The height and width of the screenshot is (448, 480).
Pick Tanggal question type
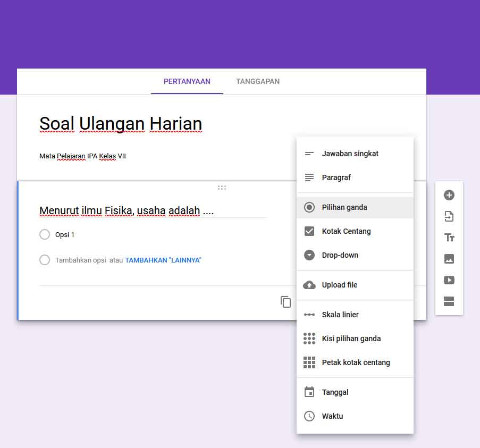[x=355, y=392]
